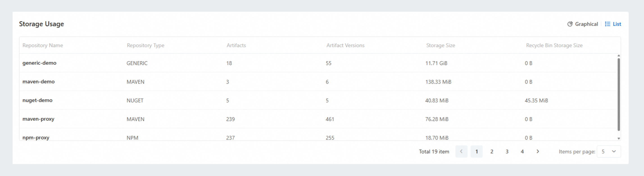Screen dimensions: 644x176
Task: Go to page 3
Action: click(507, 151)
